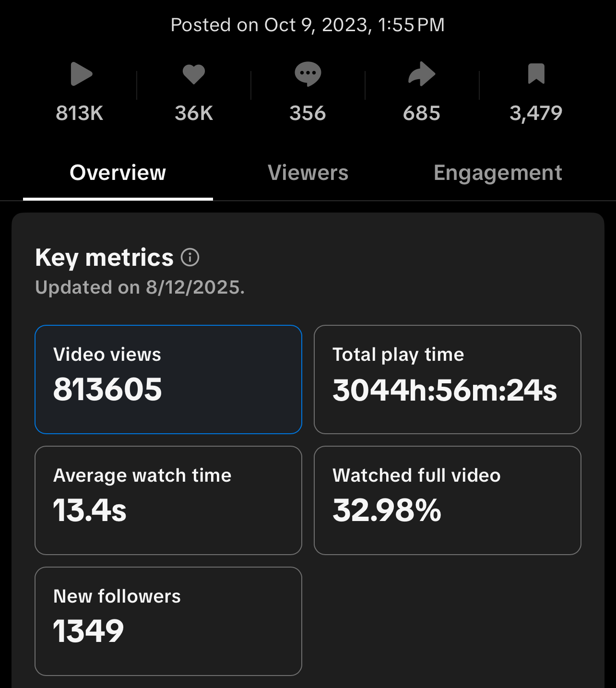The image size is (616, 688).
Task: Tap the play icon above 813K
Action: click(81, 74)
